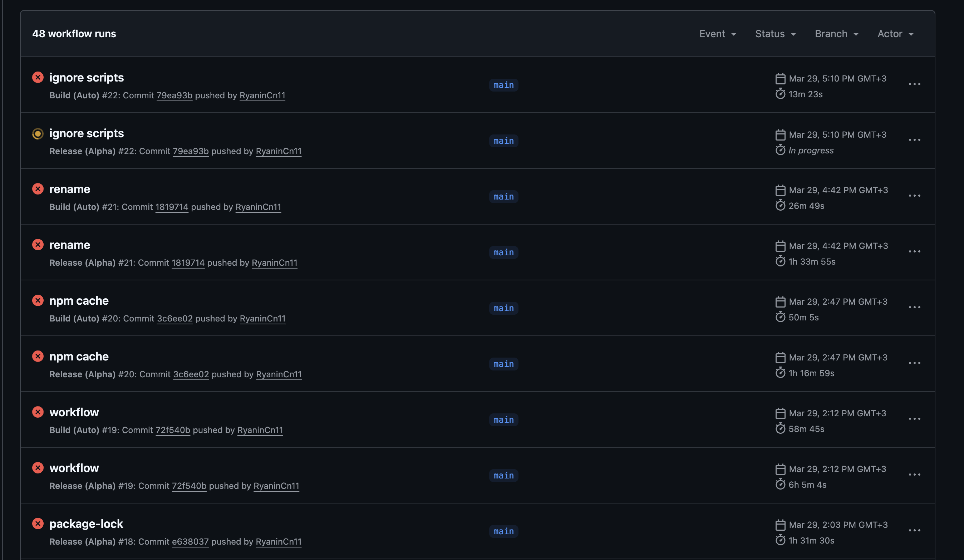964x560 pixels.
Task: Open commit link 79ea93b in Build (Auto) #22
Action: pyautogui.click(x=174, y=95)
